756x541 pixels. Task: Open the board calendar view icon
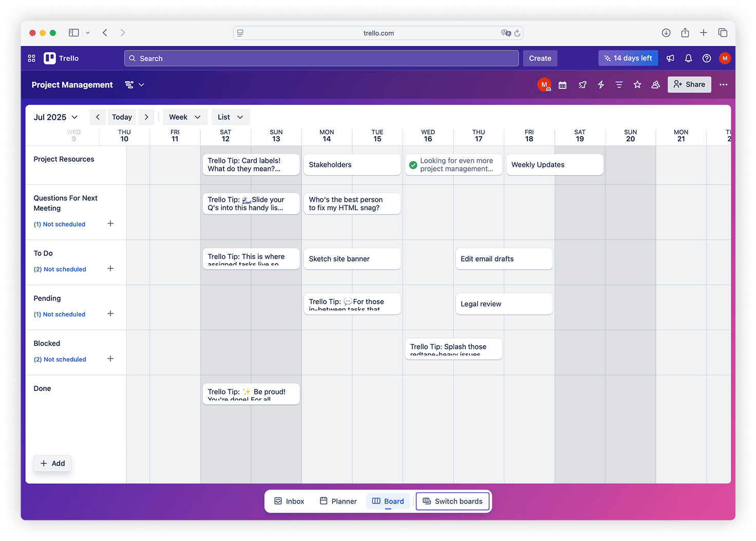562,84
